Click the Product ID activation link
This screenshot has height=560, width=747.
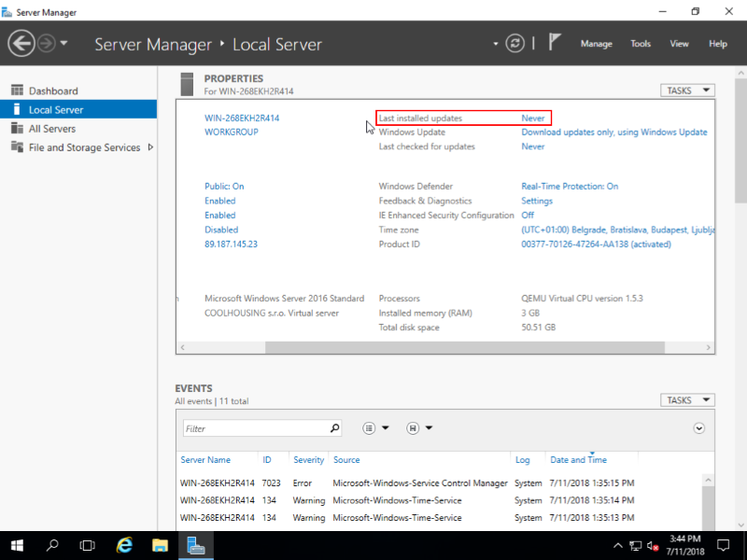(x=596, y=244)
